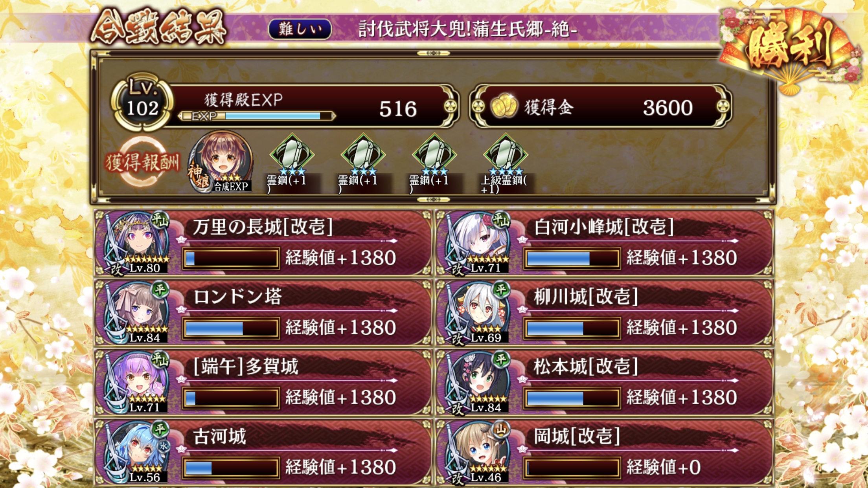Open 柳川城[改壱] character portrait
The width and height of the screenshot is (868, 488).
479,313
